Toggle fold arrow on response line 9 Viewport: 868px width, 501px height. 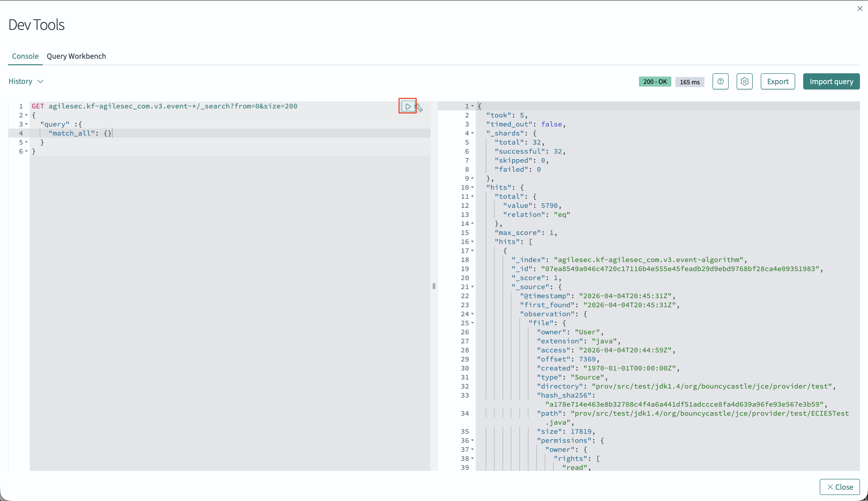472,178
